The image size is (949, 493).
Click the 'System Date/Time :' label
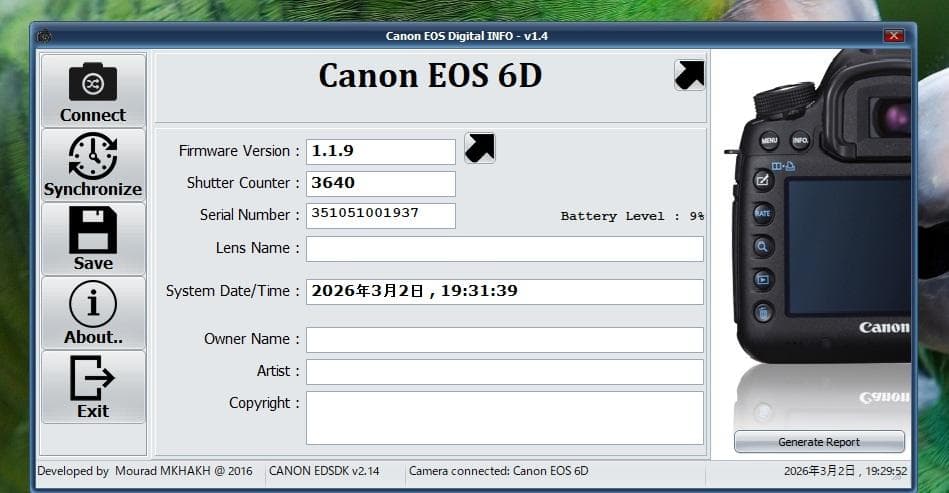point(232,291)
